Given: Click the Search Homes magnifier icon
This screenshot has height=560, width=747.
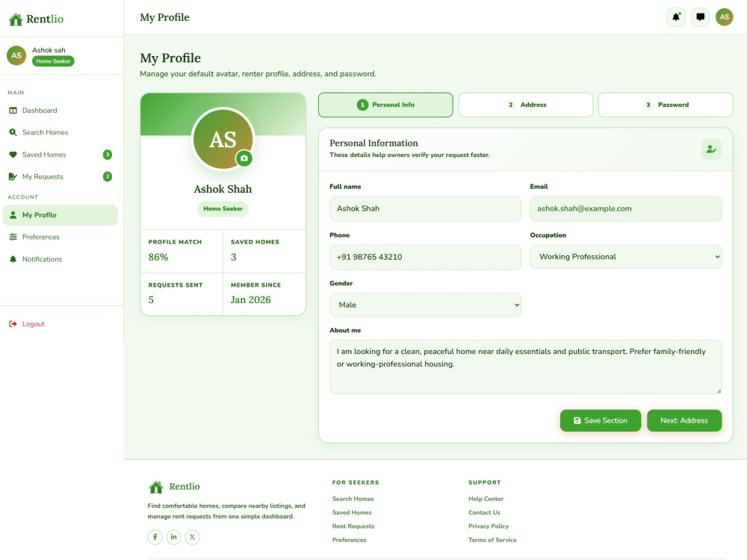Looking at the screenshot, I should (x=13, y=132).
